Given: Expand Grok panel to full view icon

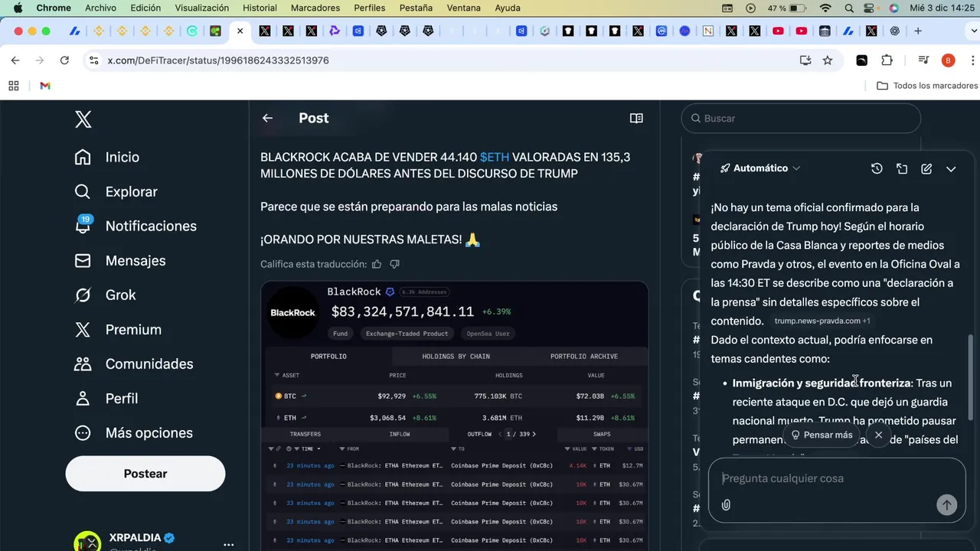Looking at the screenshot, I should pos(902,168).
